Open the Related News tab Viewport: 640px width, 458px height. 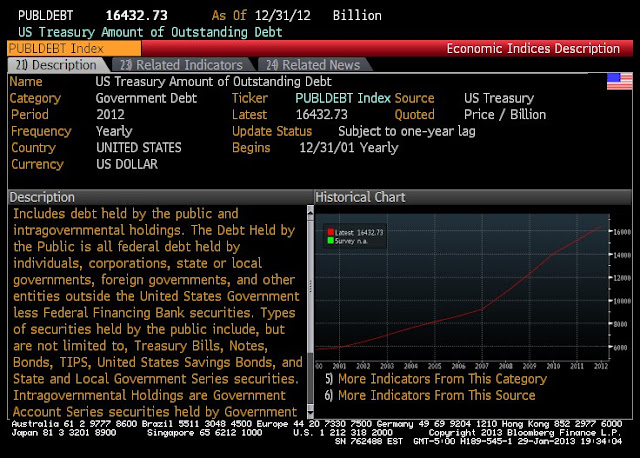point(313,65)
